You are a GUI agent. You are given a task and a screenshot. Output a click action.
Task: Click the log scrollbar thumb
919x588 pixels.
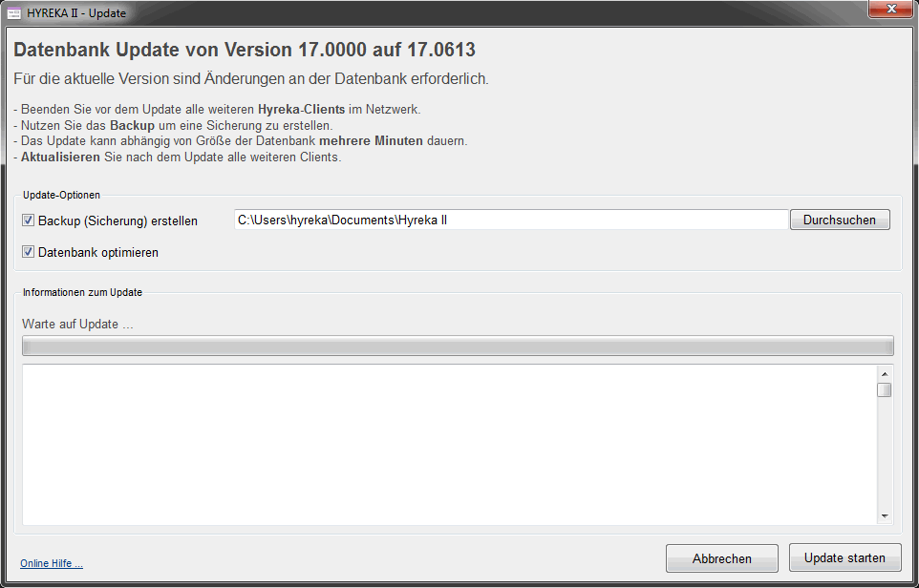click(885, 390)
